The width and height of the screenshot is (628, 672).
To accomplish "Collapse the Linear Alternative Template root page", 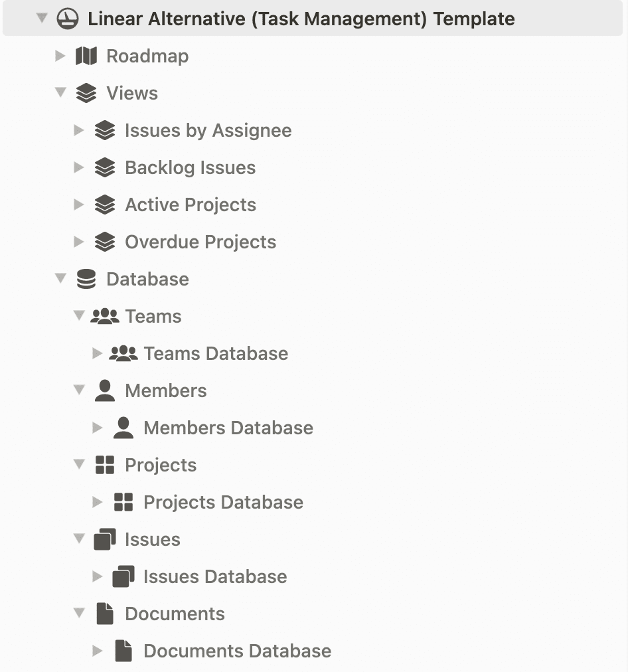I will [42, 18].
